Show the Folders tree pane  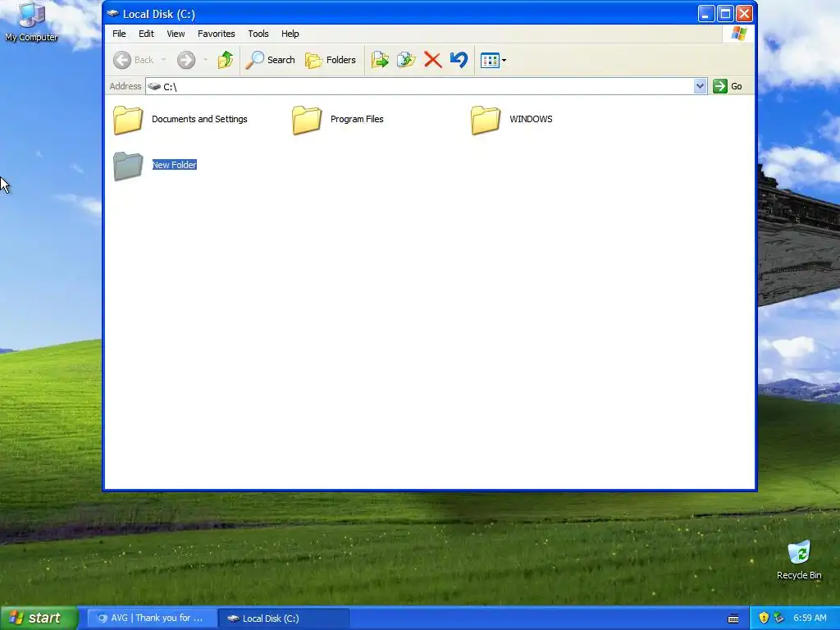click(330, 60)
